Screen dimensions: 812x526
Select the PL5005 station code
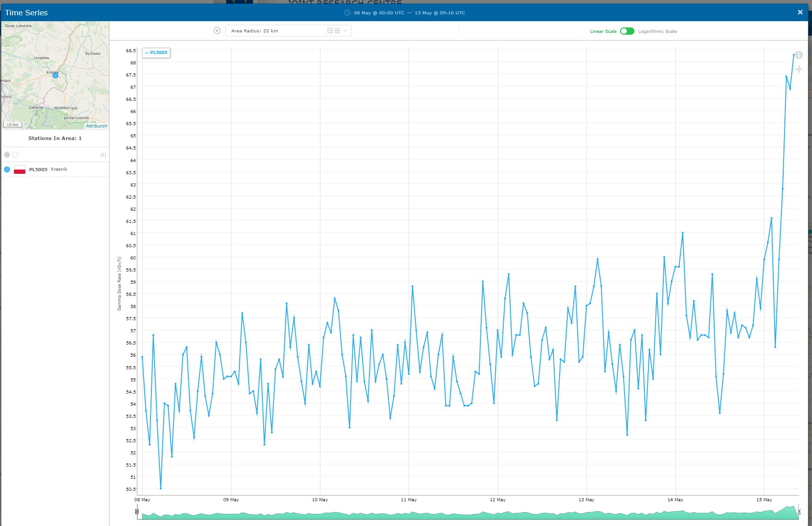coord(38,169)
